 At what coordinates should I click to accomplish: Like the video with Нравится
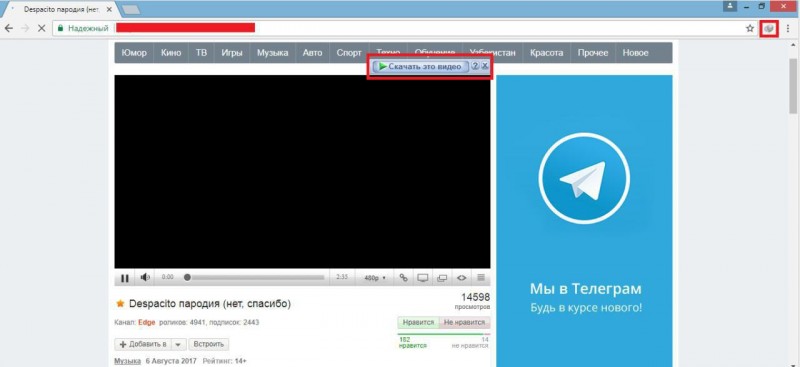[x=418, y=323]
